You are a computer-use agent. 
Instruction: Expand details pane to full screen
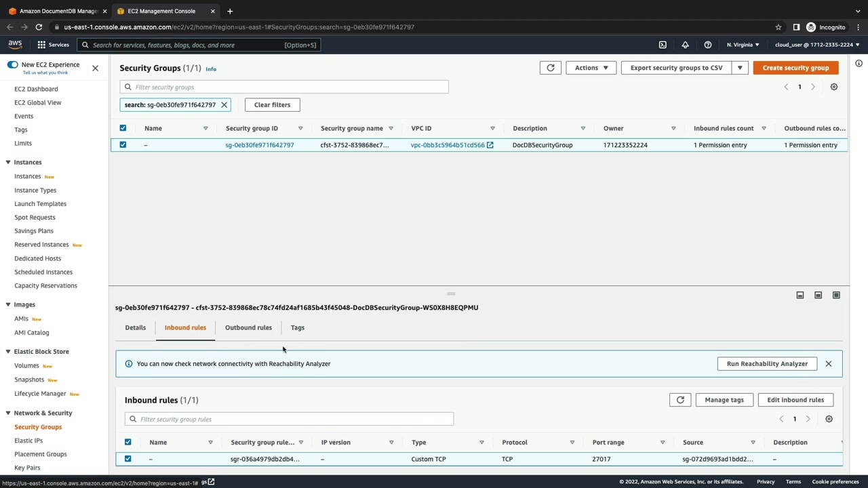click(836, 296)
